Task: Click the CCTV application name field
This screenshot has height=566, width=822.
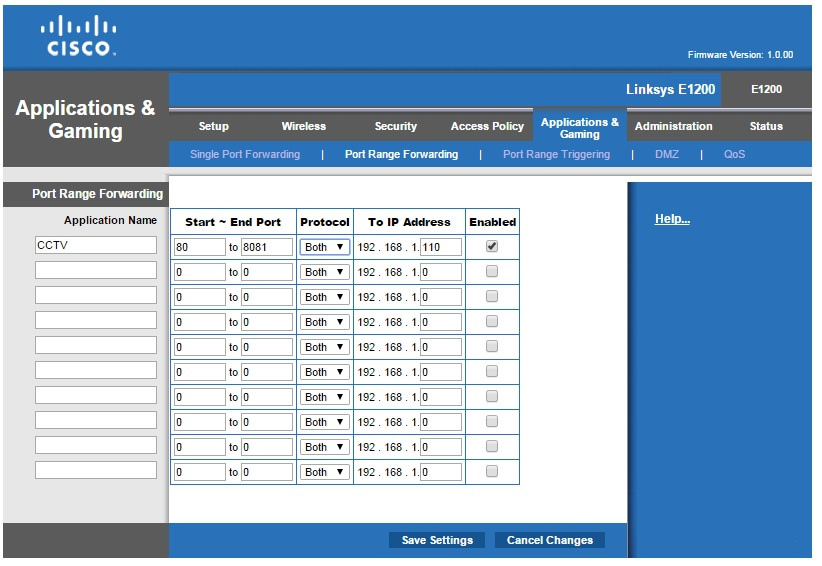Action: pyautogui.click(x=96, y=245)
